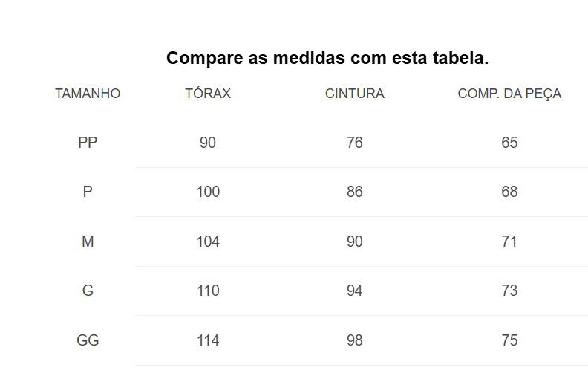Select the PP size row label

click(88, 143)
